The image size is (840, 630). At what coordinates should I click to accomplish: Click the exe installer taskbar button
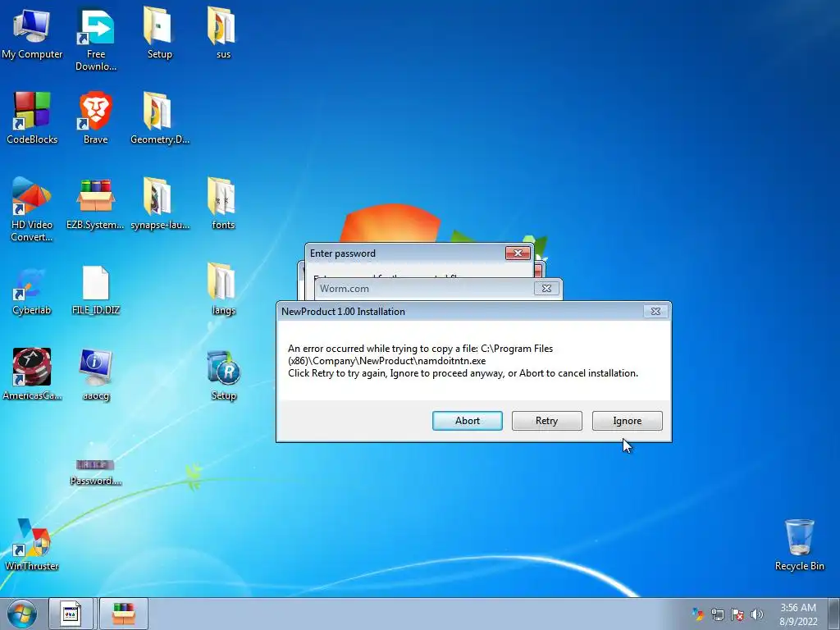coord(71,614)
